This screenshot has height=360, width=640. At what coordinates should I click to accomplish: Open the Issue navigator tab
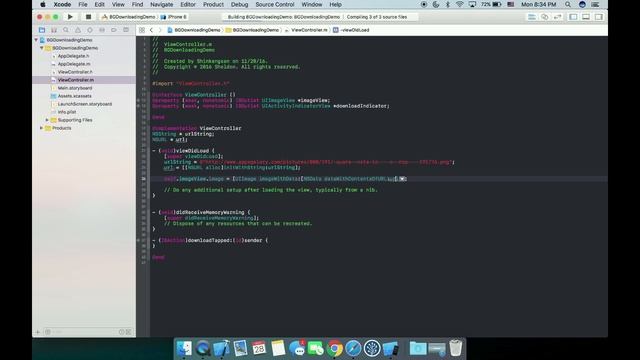78,30
